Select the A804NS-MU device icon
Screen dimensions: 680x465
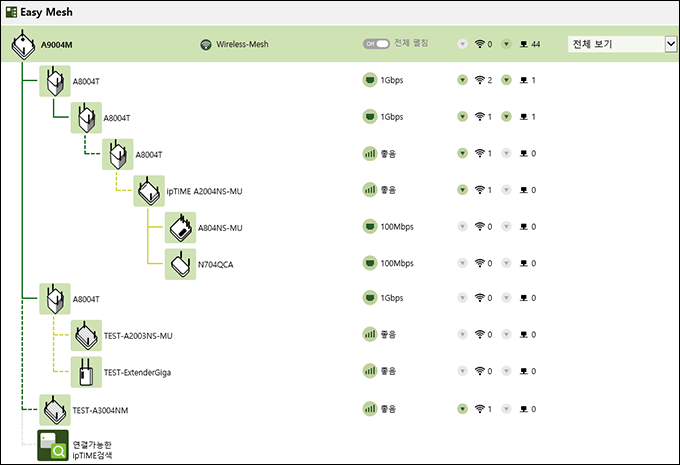180,227
